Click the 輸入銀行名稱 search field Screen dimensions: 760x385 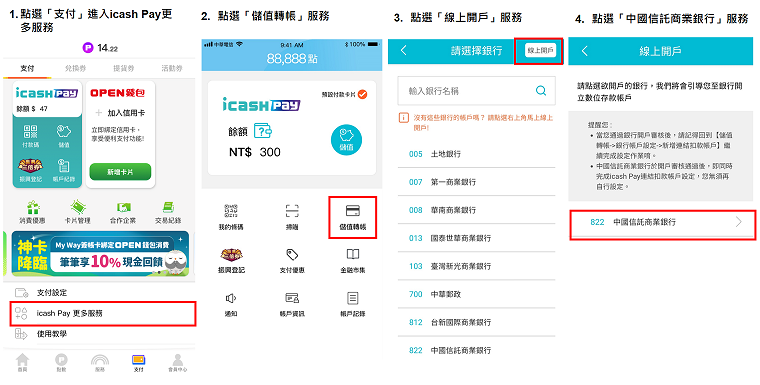pos(476,91)
